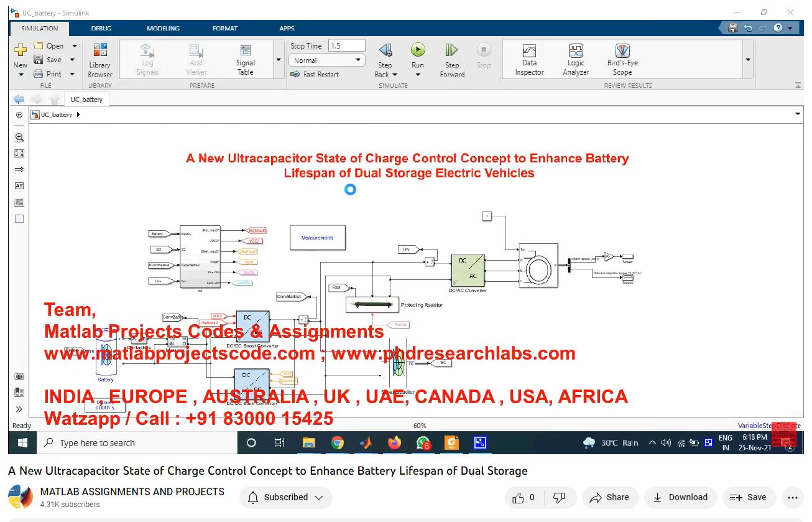This screenshot has width=812, height=522.
Task: Download the YouTube video
Action: pyautogui.click(x=681, y=498)
